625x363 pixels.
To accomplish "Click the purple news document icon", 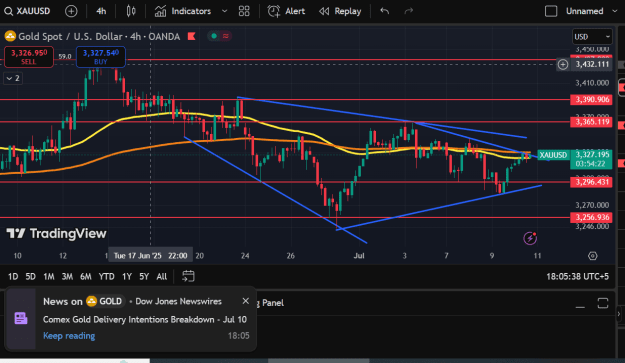I will [x=21, y=318].
